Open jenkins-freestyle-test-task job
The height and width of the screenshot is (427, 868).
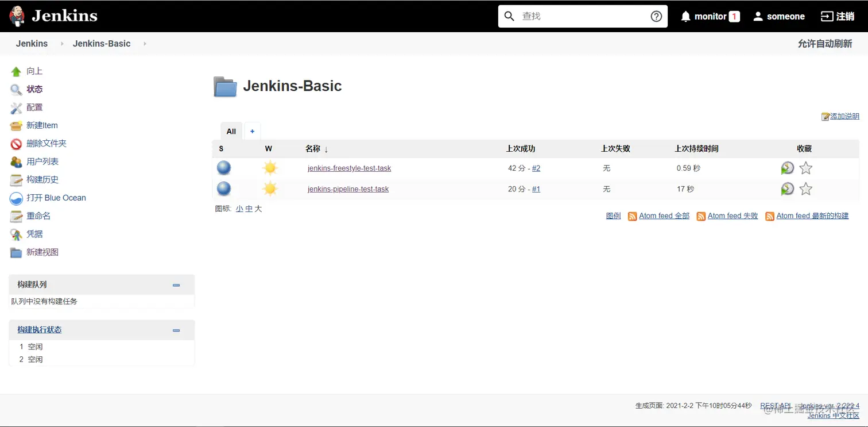click(349, 168)
